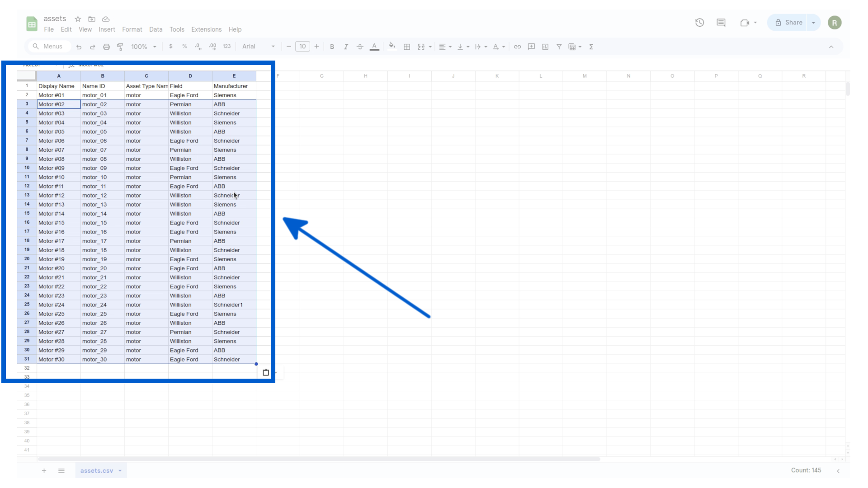Open the Insert menu
This screenshot has height=488, width=868.
tap(107, 29)
